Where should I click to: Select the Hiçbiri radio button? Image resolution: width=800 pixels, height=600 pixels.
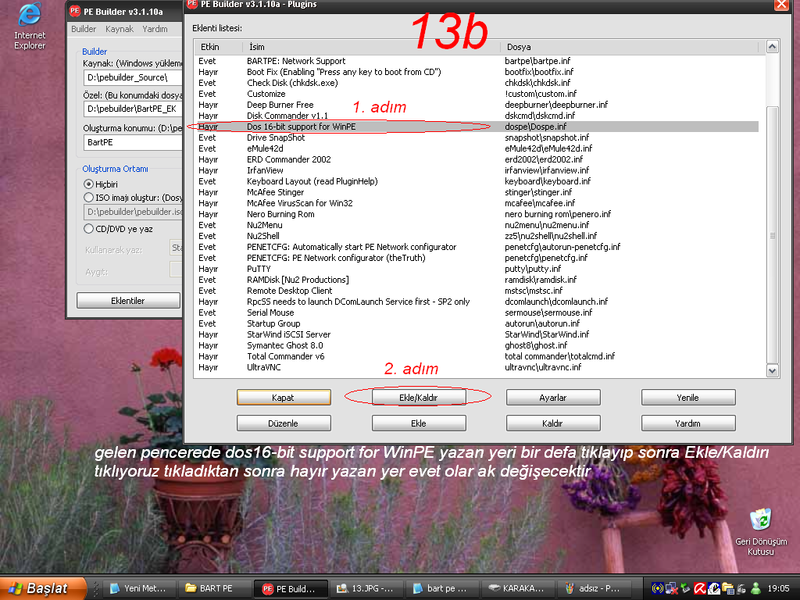click(88, 184)
